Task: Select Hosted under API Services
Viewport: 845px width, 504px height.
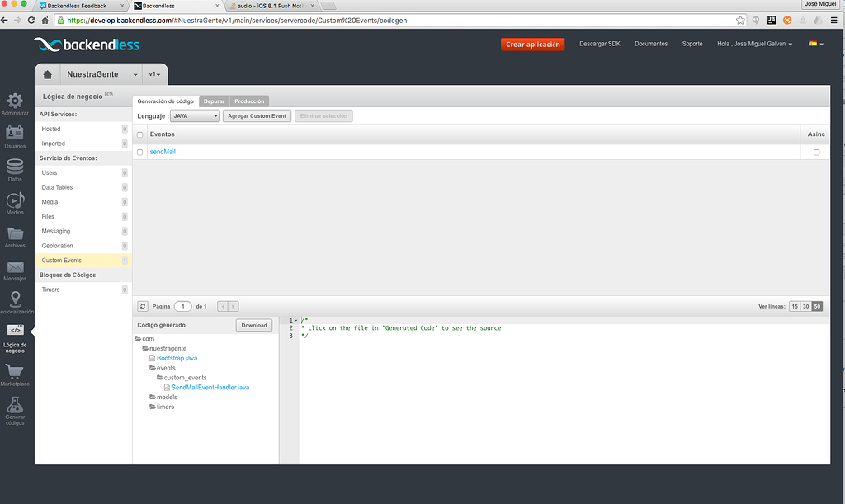Action: [83, 130]
